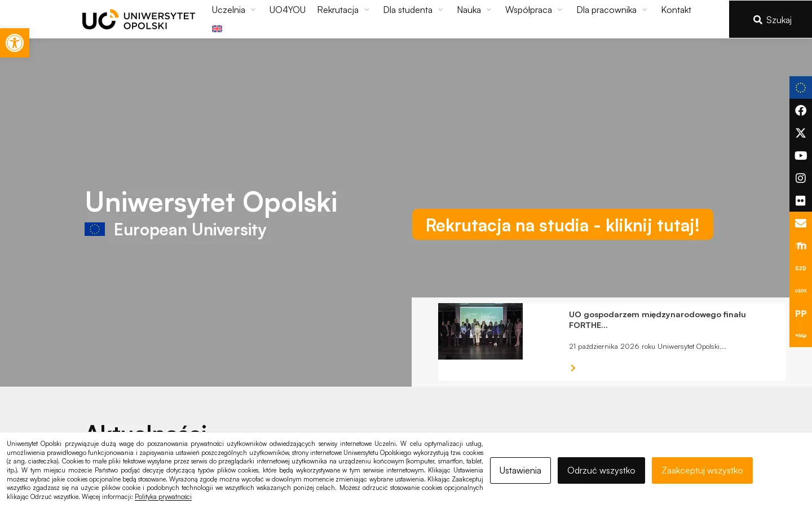Open the Instagram sidebar icon
Viewport: 812px width, 508px height.
801,178
